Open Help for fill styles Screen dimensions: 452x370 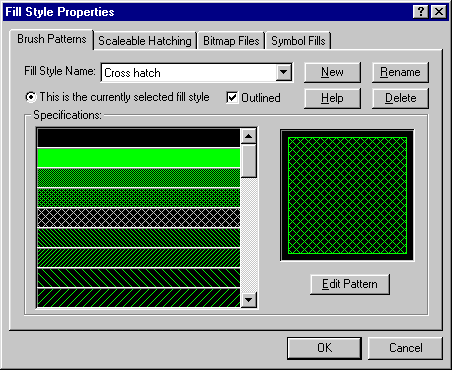(x=332, y=98)
